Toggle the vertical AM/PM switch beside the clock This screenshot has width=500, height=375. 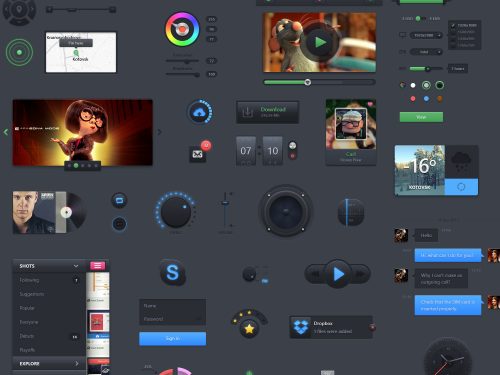coord(292,150)
